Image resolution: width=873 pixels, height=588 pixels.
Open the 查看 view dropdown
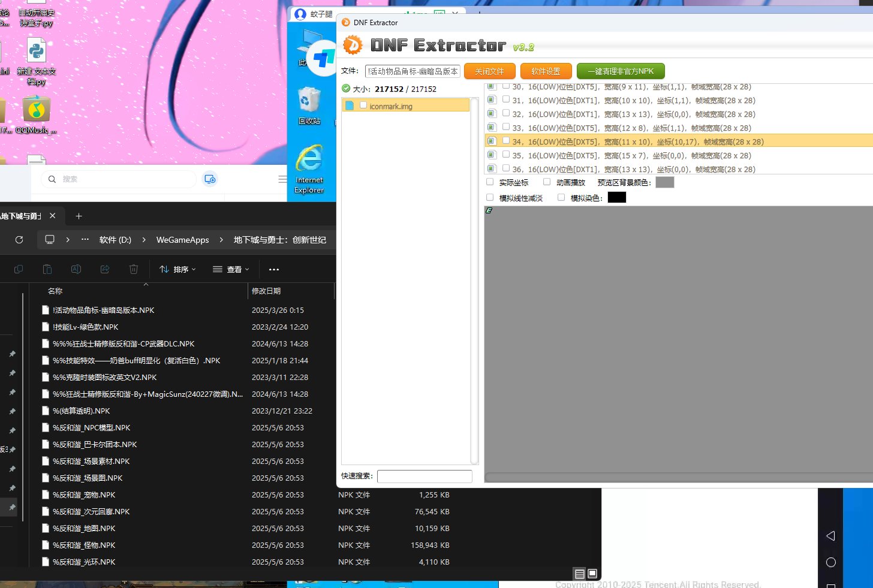(231, 270)
